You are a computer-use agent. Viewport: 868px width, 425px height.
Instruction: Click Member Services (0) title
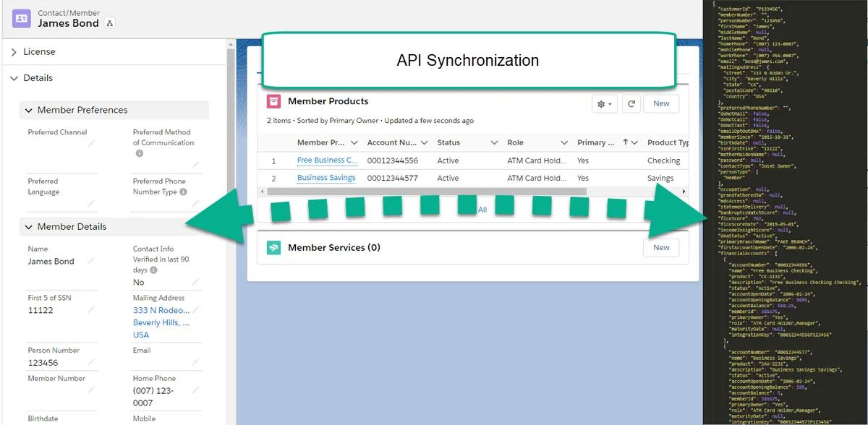[x=334, y=248]
